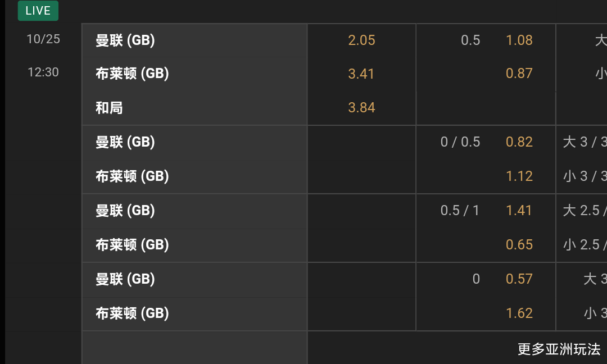Select 布莱顿 handicap odds 1.62

pyautogui.click(x=519, y=313)
